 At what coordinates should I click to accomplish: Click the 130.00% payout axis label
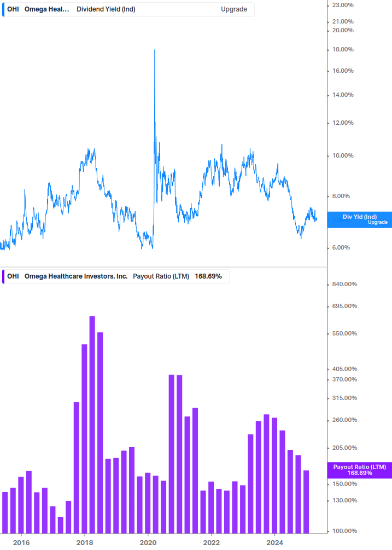(344, 501)
